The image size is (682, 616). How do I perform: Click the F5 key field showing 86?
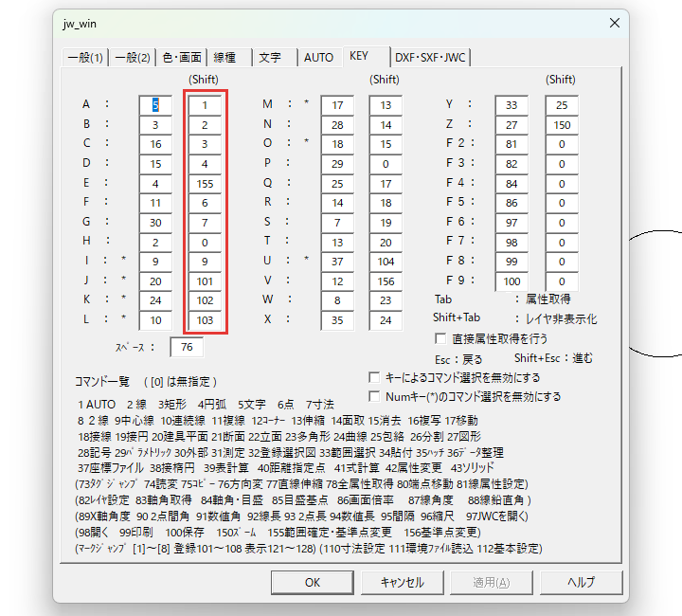tap(511, 203)
